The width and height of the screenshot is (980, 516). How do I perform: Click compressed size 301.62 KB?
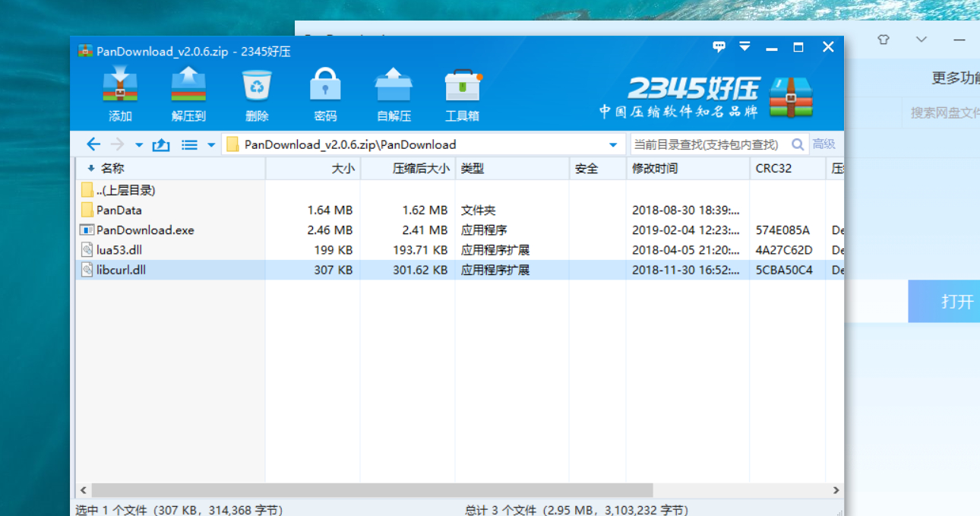pyautogui.click(x=419, y=270)
